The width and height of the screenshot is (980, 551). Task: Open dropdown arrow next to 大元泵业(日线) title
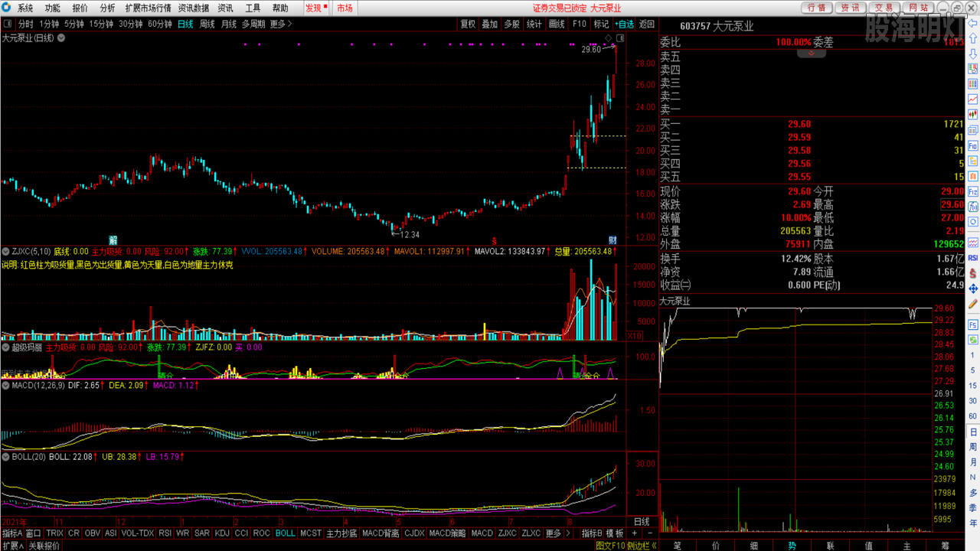click(x=60, y=37)
